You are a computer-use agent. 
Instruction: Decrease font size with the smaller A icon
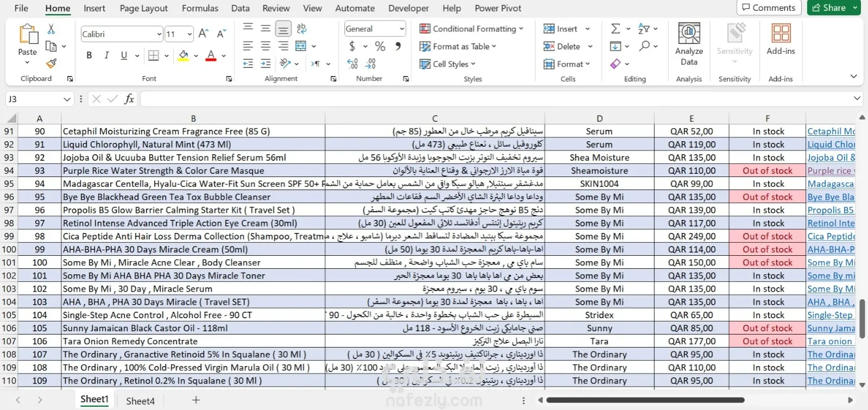click(x=221, y=34)
